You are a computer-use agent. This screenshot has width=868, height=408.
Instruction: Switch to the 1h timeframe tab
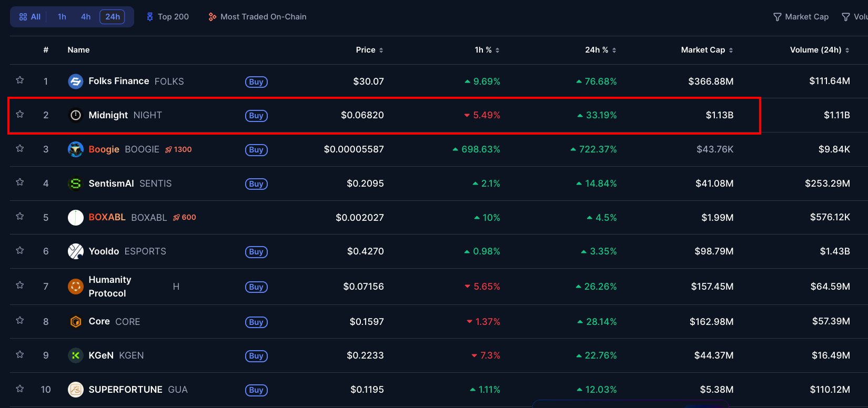click(62, 17)
